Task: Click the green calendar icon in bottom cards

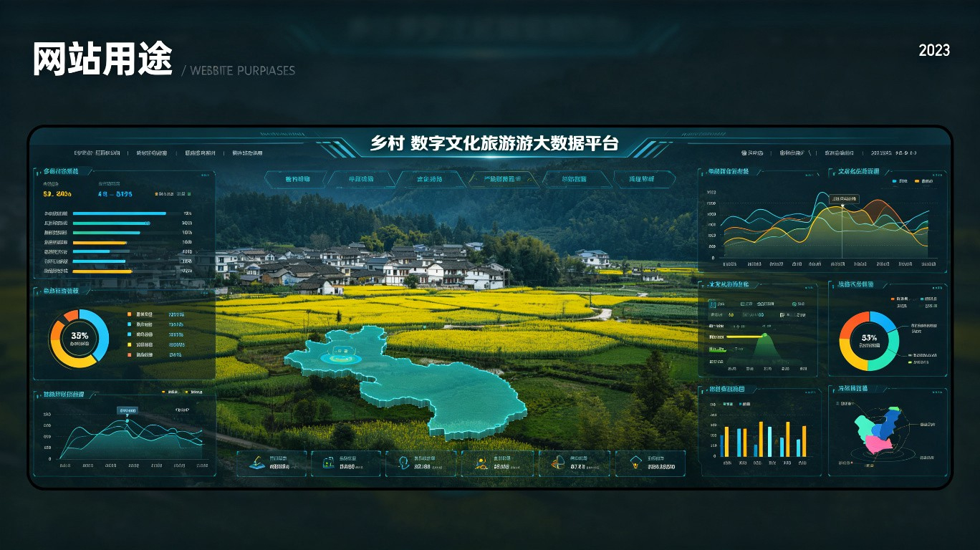Action: (328, 463)
